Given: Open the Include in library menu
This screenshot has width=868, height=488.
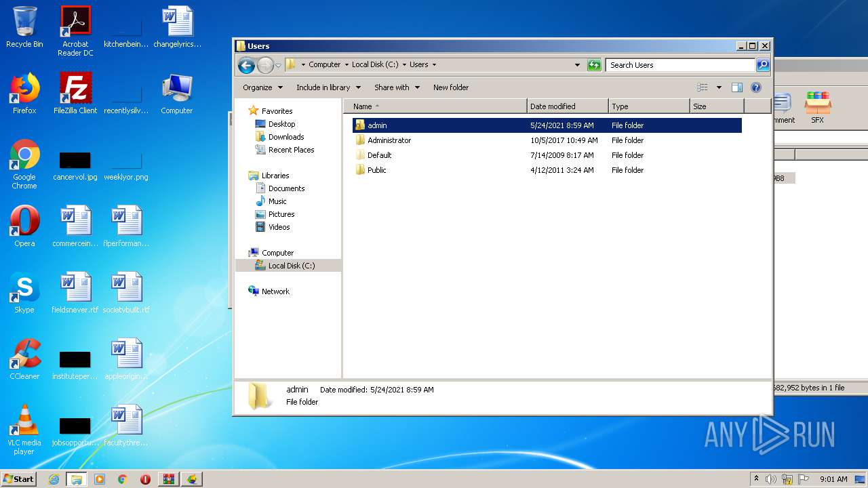Looking at the screenshot, I should tap(328, 87).
